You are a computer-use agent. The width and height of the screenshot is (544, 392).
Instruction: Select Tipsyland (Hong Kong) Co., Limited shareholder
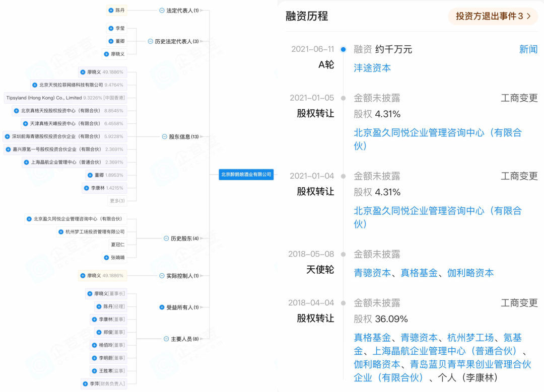[x=65, y=98]
